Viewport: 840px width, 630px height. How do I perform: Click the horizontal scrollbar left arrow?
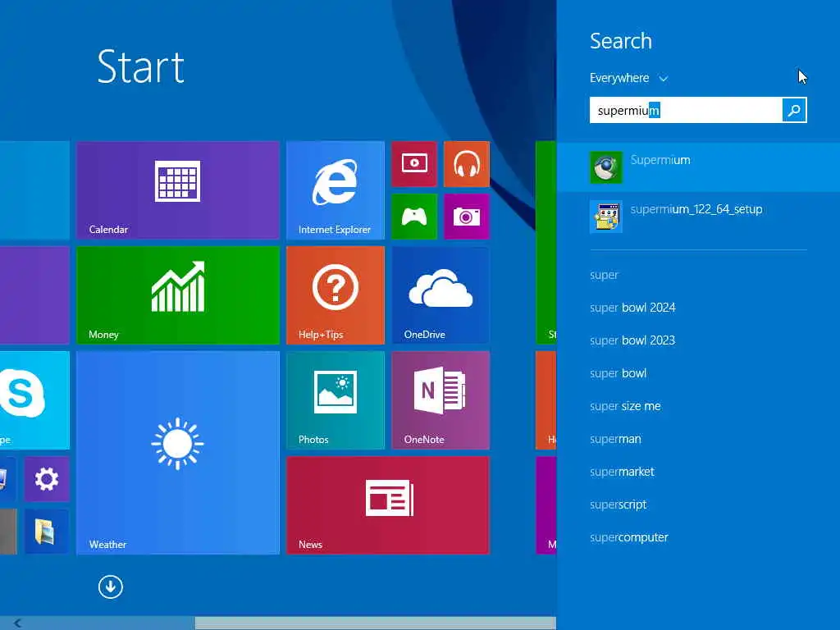point(18,623)
